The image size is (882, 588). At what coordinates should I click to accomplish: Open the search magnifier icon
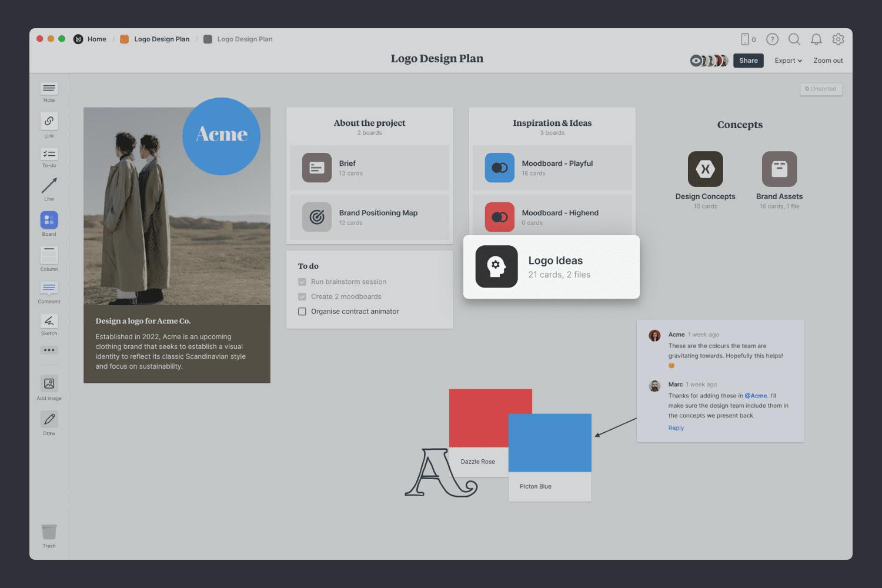(794, 39)
